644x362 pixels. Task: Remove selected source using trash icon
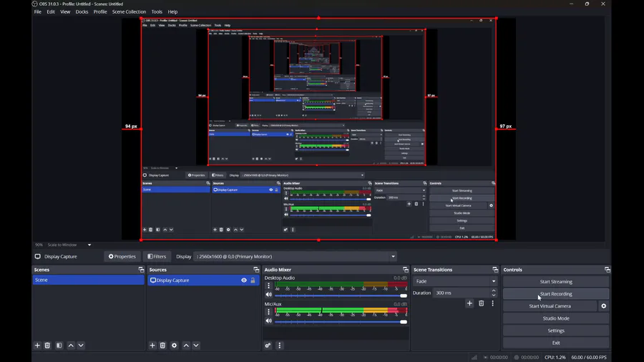[162, 346]
